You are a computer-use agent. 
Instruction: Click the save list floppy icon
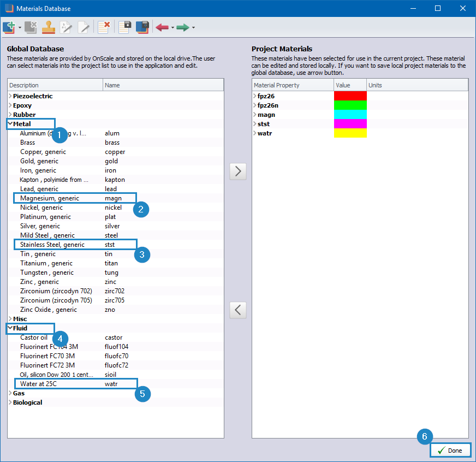click(x=125, y=27)
